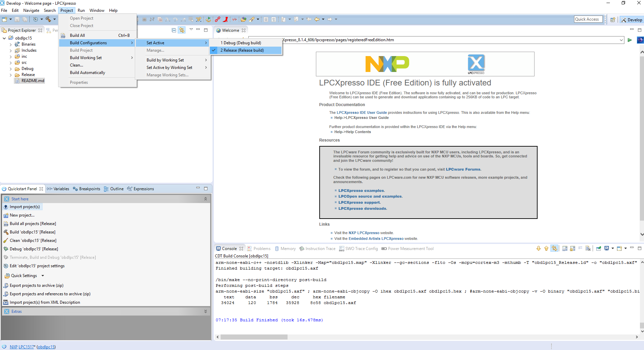The height and width of the screenshot is (350, 644).
Task: Click Build All menu item
Action: tap(97, 35)
